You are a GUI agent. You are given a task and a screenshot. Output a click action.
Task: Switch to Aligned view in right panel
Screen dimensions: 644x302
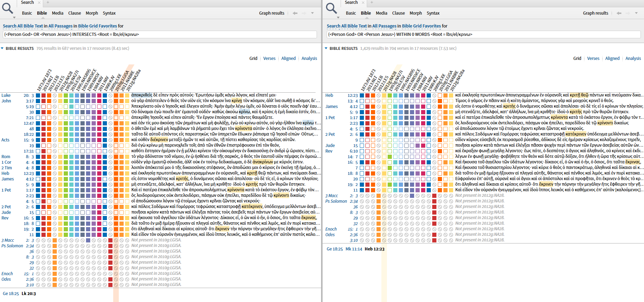[612, 59]
